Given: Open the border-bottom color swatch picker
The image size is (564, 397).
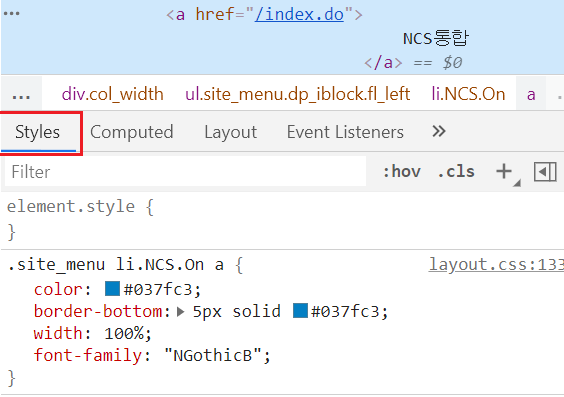Looking at the screenshot, I should (300, 311).
